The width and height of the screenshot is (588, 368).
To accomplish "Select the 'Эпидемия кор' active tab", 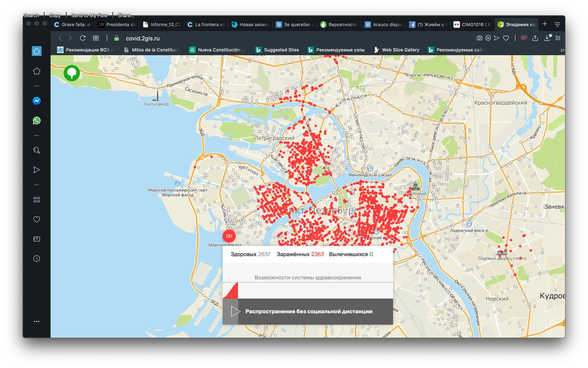I will click(x=517, y=24).
